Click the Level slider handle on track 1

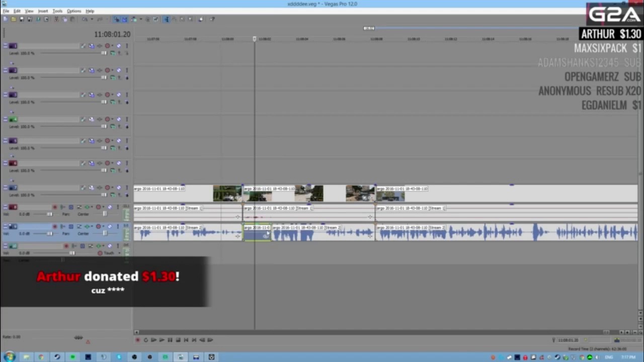coord(104,53)
